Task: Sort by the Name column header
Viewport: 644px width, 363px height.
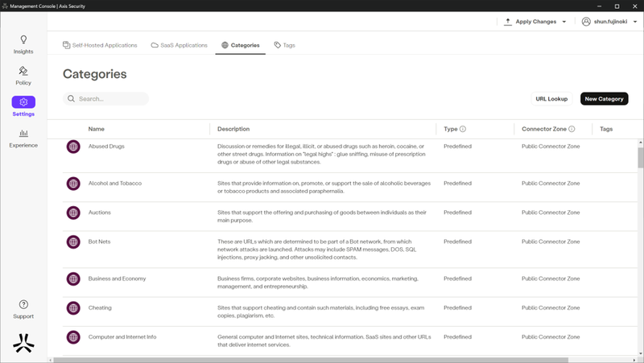Action: [x=96, y=129]
